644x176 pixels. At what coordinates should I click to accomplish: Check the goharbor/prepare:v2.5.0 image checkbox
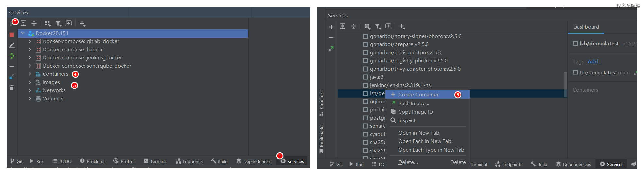[x=365, y=44]
